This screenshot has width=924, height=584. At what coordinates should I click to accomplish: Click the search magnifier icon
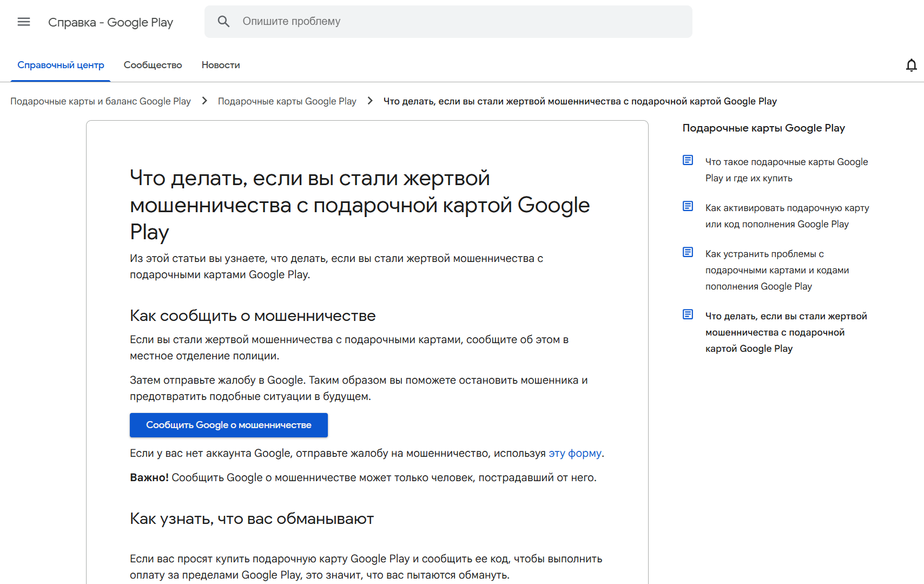(223, 22)
